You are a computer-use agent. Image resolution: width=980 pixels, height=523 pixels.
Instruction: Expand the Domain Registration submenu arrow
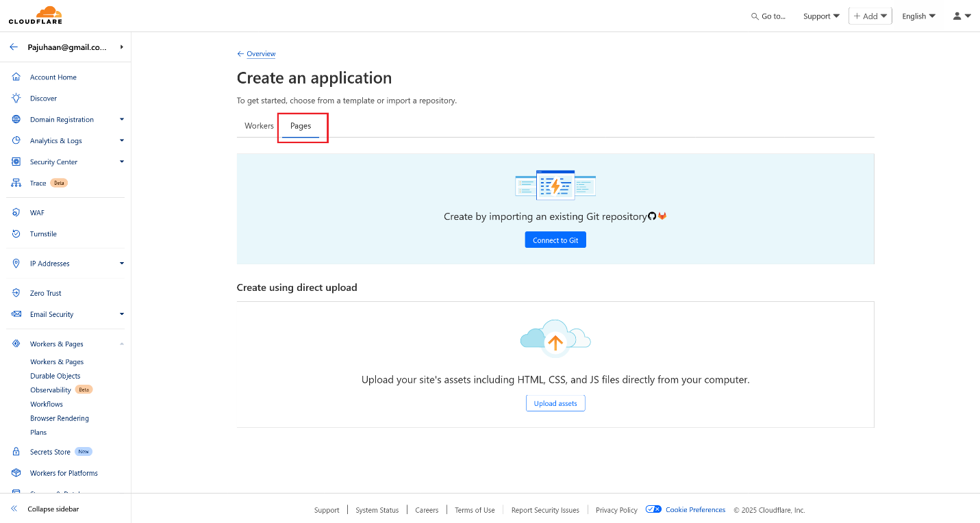point(122,120)
